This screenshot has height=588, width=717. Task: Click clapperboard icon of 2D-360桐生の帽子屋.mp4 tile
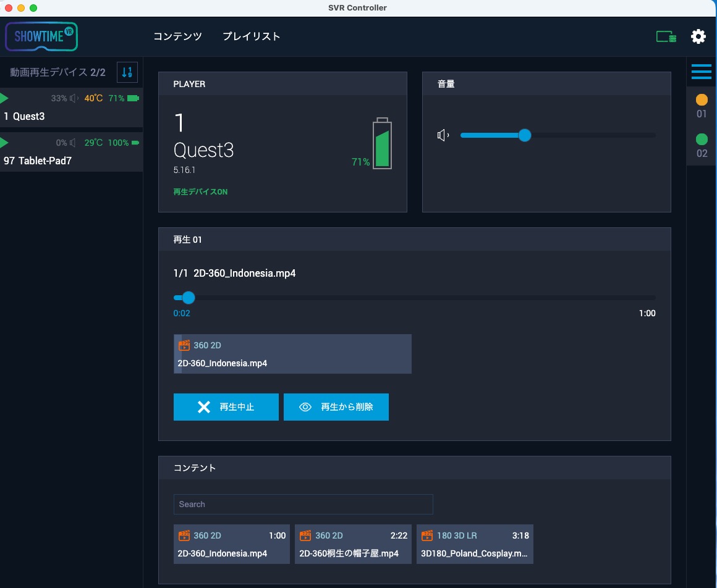click(x=305, y=535)
